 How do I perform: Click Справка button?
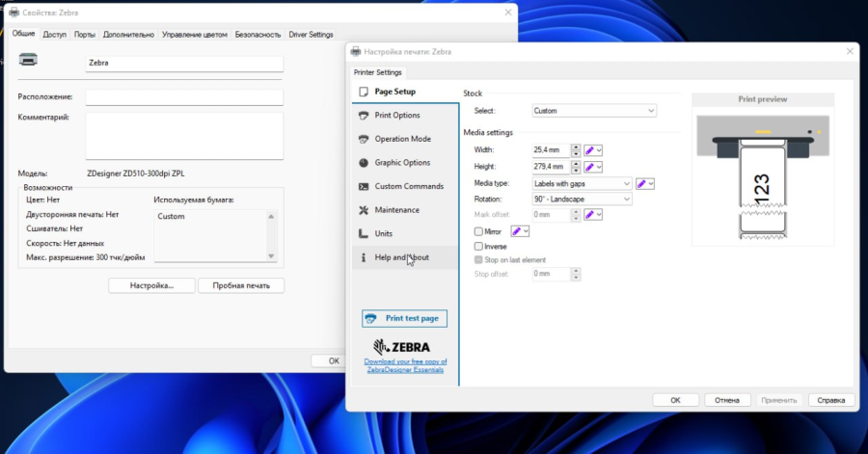(831, 400)
